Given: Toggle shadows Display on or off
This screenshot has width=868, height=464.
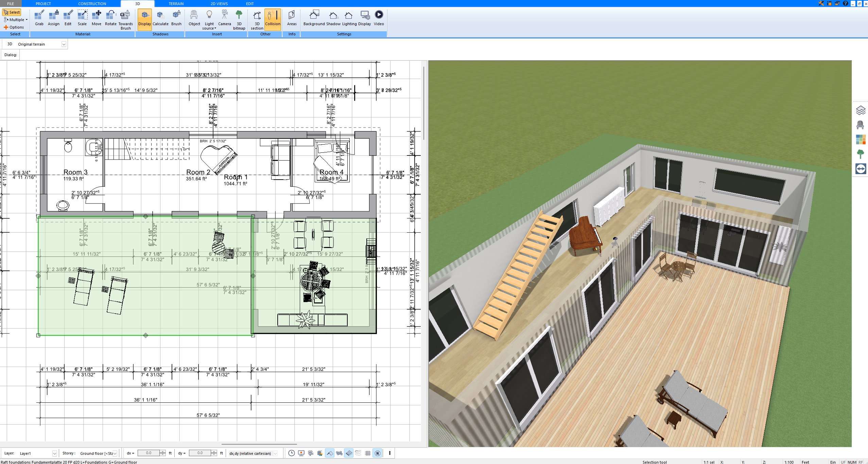Looking at the screenshot, I should (144, 19).
